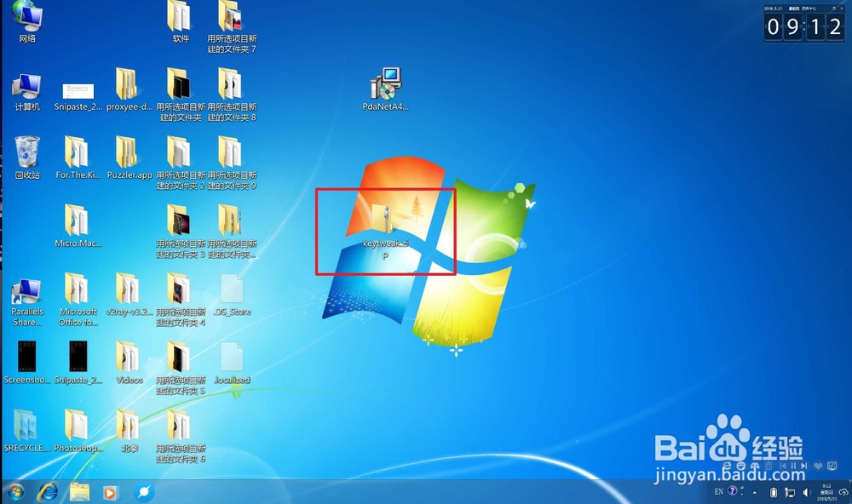This screenshot has height=504, width=852.
Task: Select the Parallels Share... shortcut
Action: [x=27, y=302]
